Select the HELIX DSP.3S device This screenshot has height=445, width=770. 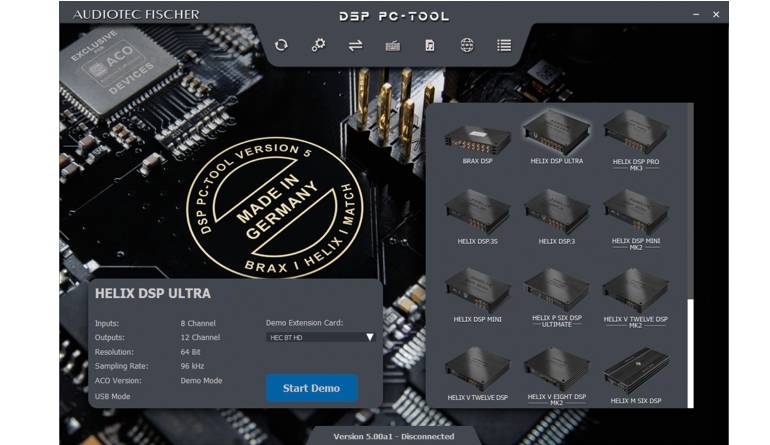(x=477, y=217)
